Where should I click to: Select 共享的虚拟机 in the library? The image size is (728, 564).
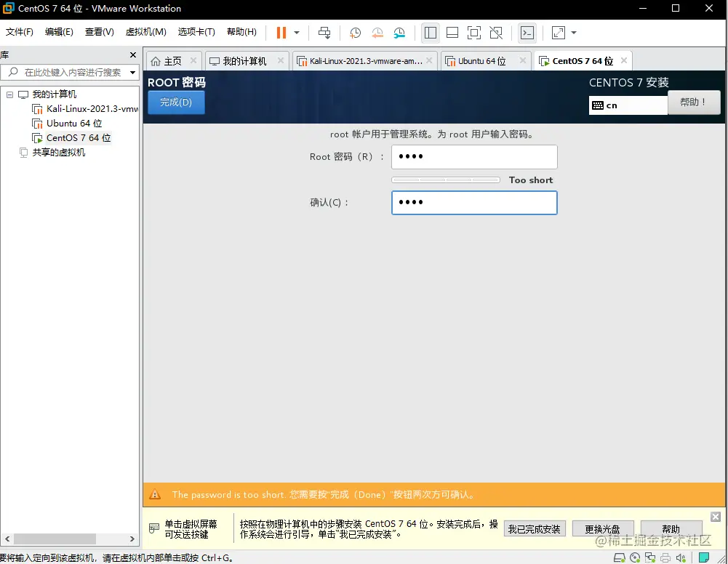pyautogui.click(x=52, y=152)
